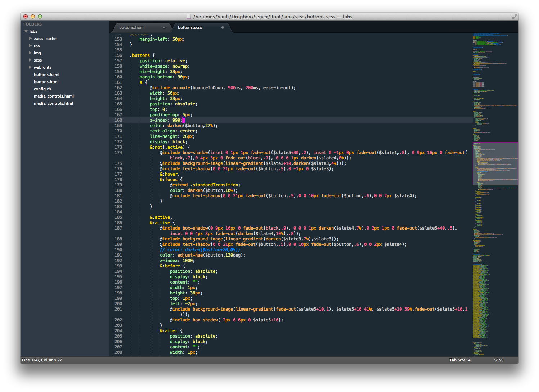Image resolution: width=539 pixels, height=392 pixels.
Task: Click the Line 168, Column 22 indicator
Action: 42,360
